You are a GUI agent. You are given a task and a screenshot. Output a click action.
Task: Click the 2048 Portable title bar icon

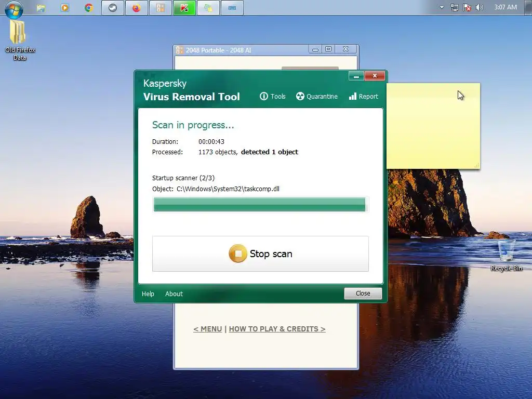tap(179, 50)
